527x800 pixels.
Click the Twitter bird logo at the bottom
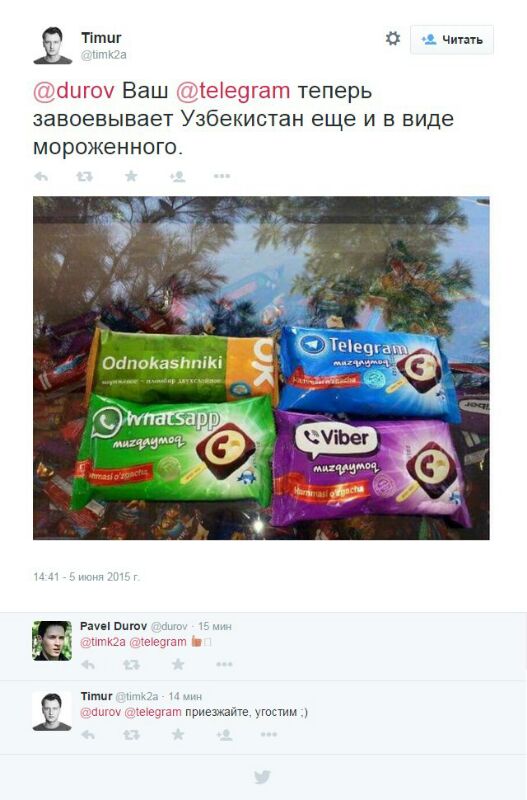tap(262, 777)
